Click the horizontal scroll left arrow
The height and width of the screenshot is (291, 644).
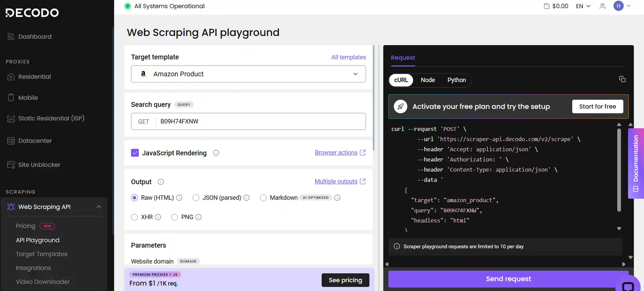tap(387, 264)
